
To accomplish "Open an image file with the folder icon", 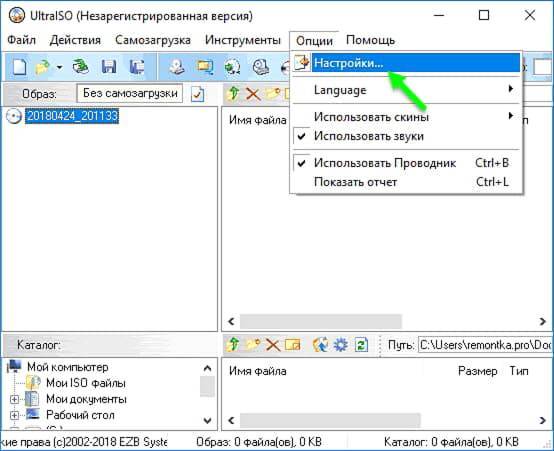I will [43, 67].
